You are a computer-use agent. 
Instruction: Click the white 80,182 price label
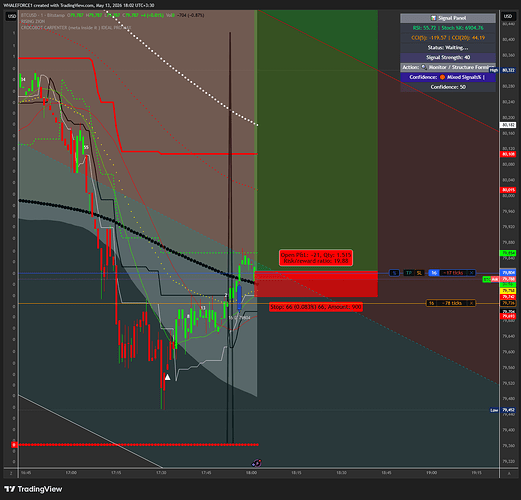[x=508, y=125]
